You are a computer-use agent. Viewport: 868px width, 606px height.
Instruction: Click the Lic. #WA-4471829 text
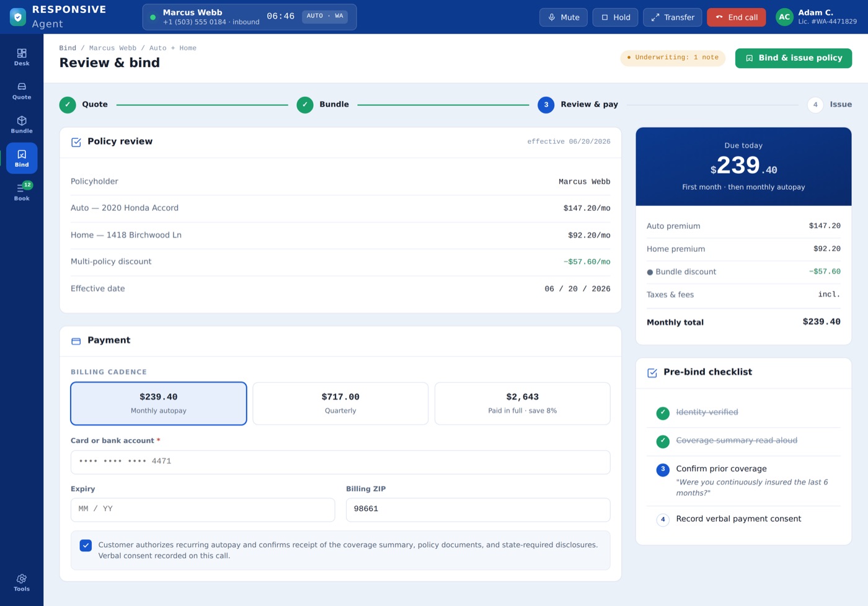tap(828, 22)
